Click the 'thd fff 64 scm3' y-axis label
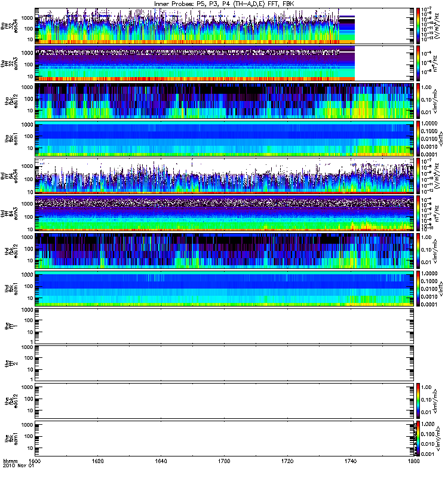448x478 pixels. [x=9, y=213]
